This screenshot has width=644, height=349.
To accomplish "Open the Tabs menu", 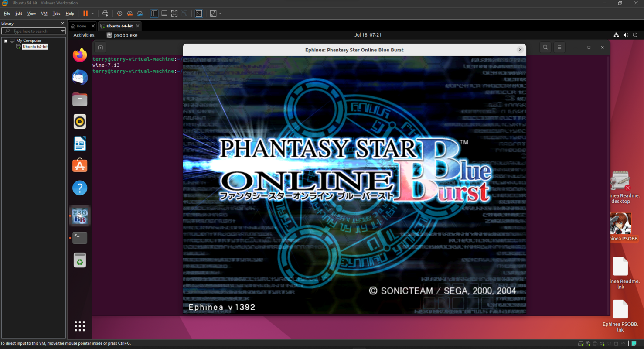I will pyautogui.click(x=57, y=14).
